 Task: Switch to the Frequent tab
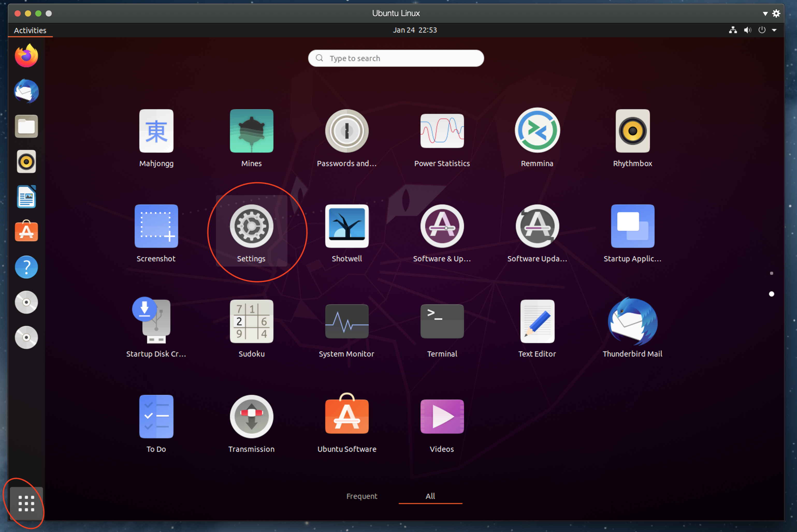point(361,496)
